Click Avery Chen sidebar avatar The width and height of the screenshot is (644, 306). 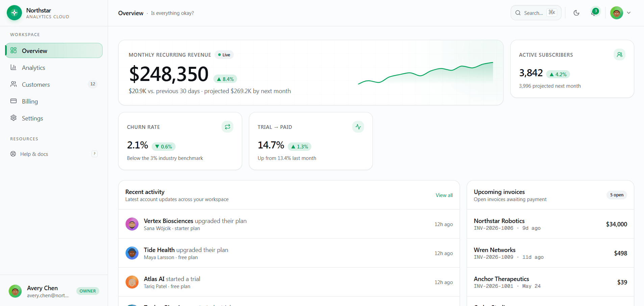pyautogui.click(x=15, y=291)
